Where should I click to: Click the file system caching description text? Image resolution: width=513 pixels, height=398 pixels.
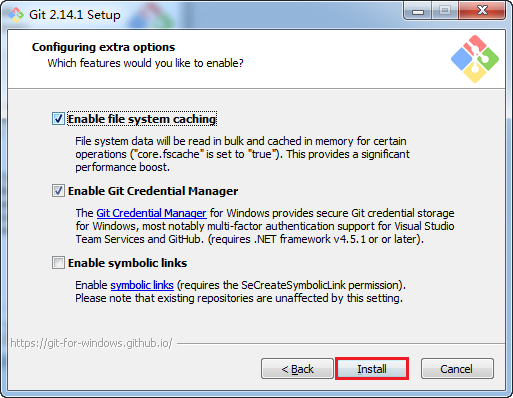click(x=242, y=154)
